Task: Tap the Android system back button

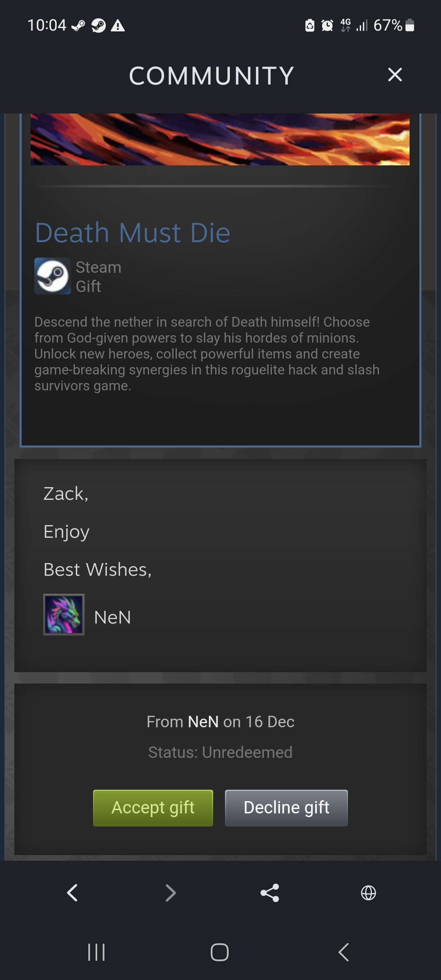Action: 344,952
